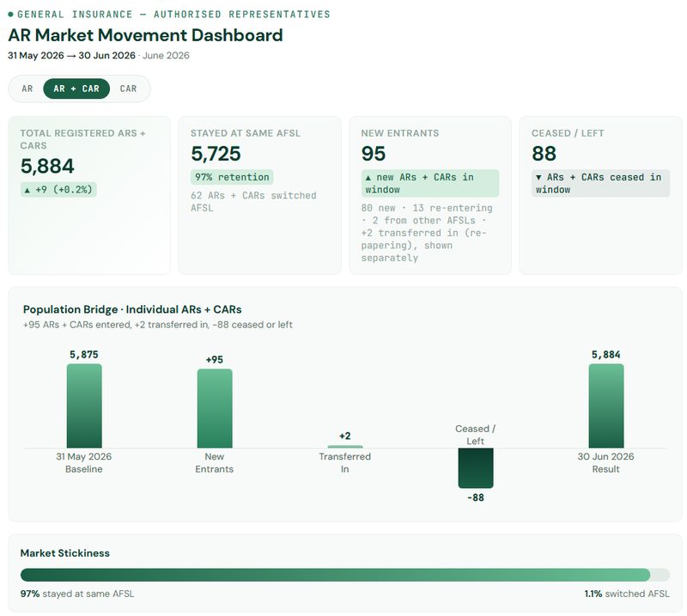Click the "62 ARs + CARs switched AFSL" note
Image resolution: width=687 pixels, height=616 pixels.
(x=253, y=202)
